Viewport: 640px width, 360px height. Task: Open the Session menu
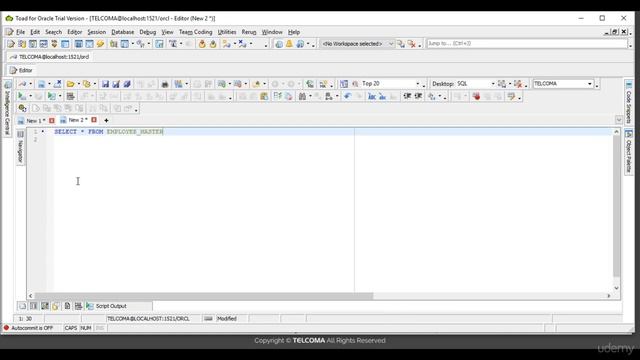tap(97, 32)
